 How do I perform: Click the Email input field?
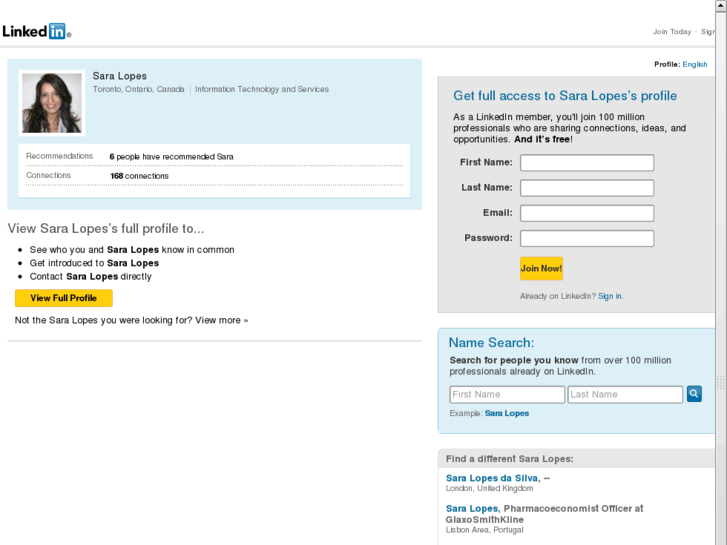coord(587,213)
